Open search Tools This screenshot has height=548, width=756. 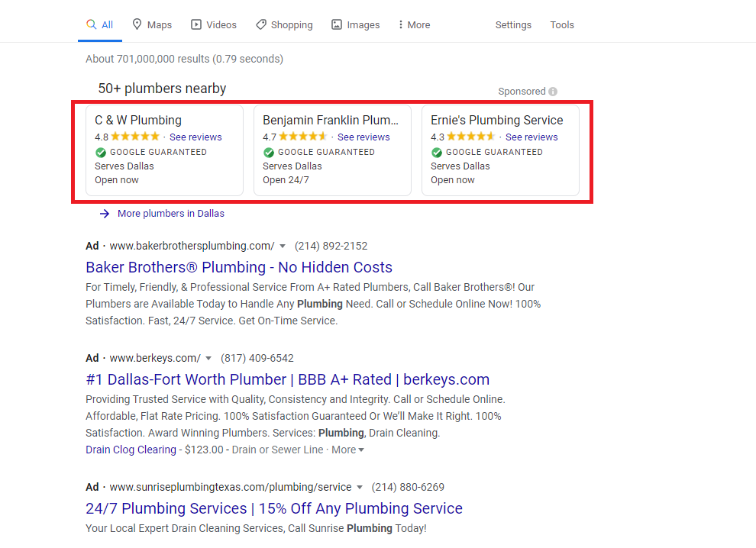pyautogui.click(x=562, y=24)
